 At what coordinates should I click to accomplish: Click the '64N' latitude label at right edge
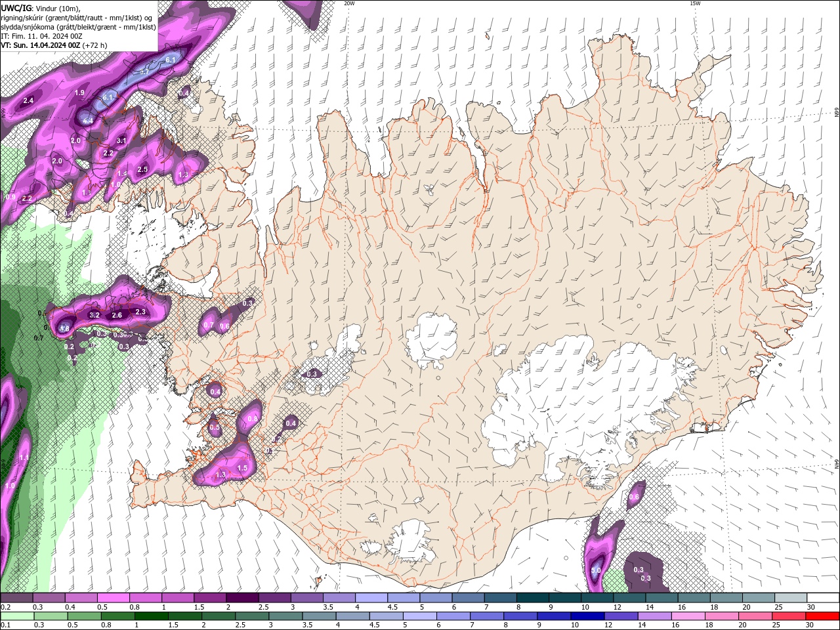[836, 463]
